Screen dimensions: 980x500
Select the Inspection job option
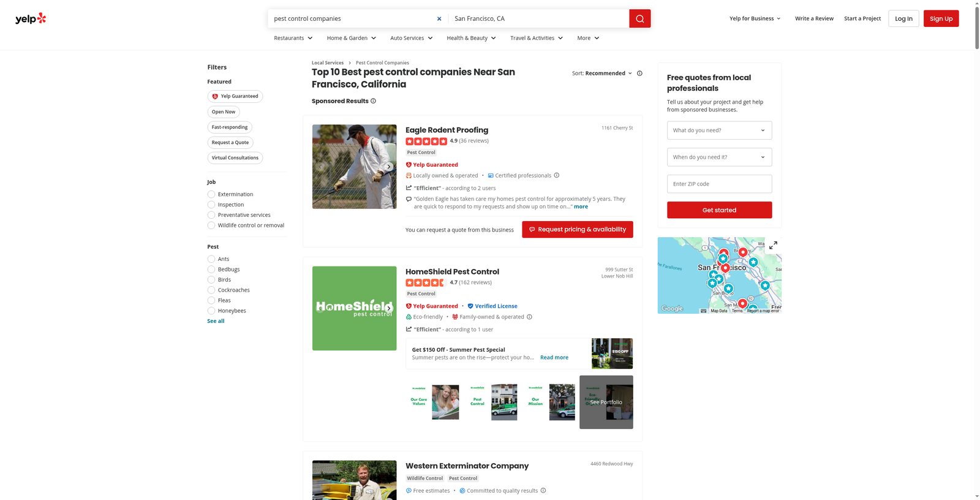[x=211, y=205]
